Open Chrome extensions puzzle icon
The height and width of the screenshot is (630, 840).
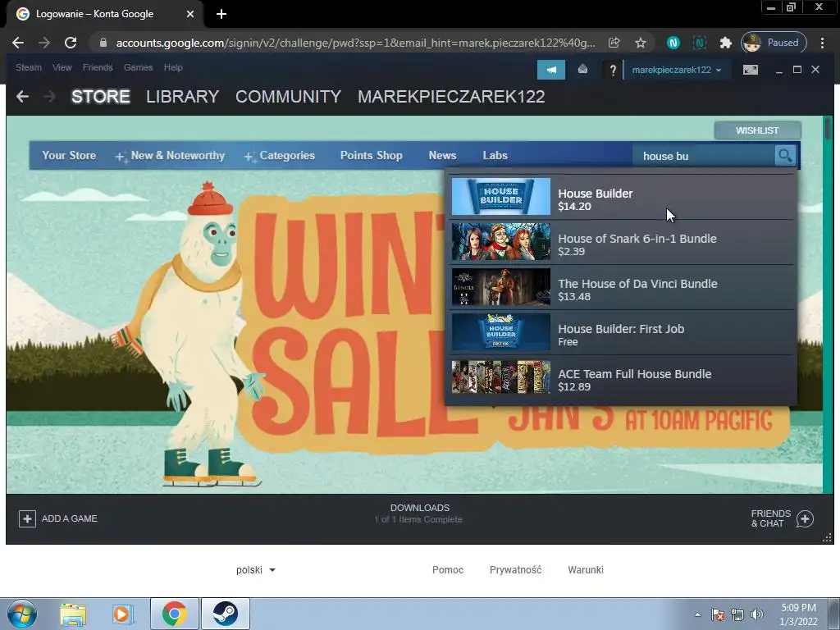pos(725,43)
